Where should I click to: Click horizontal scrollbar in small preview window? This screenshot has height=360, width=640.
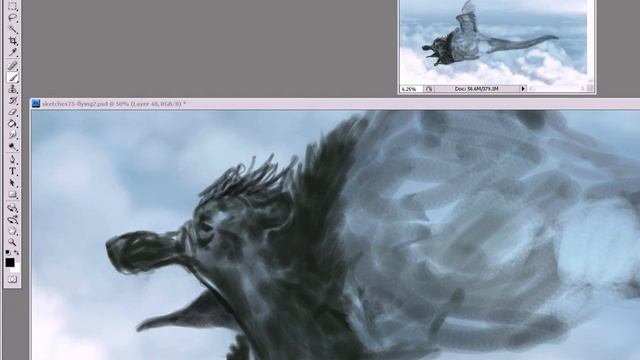point(557,89)
